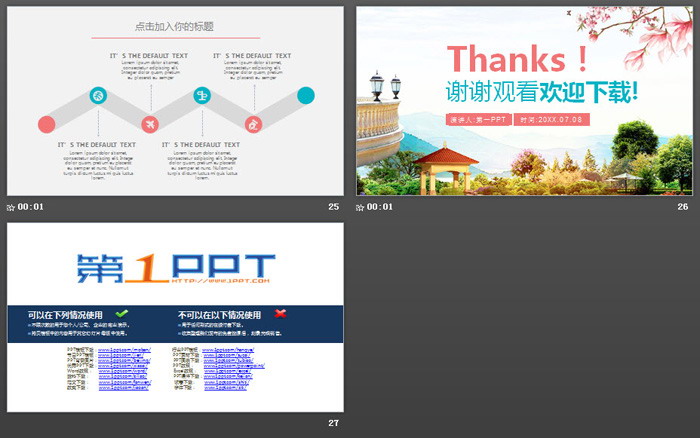Click the transition star icon under slide 26

coord(361,207)
